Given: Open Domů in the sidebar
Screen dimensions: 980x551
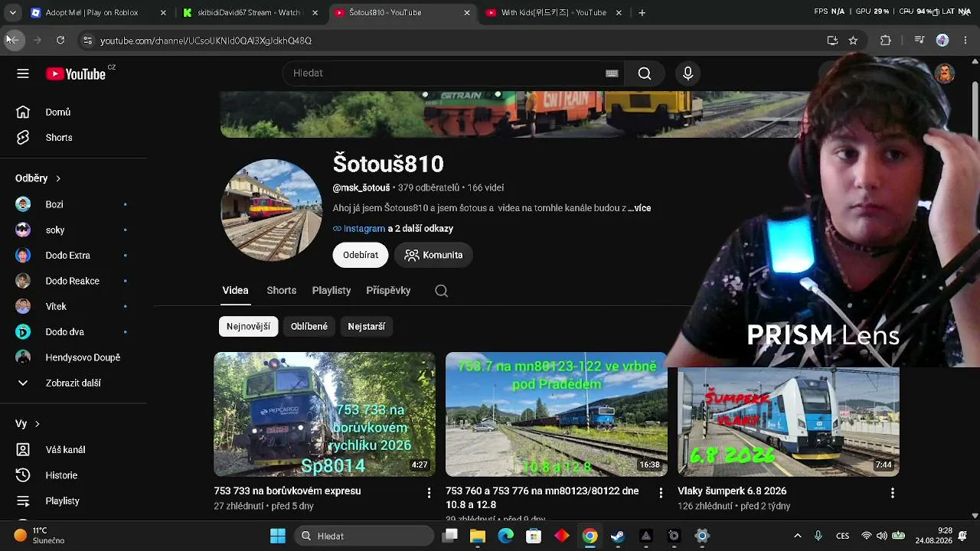Looking at the screenshot, I should pos(73,112).
